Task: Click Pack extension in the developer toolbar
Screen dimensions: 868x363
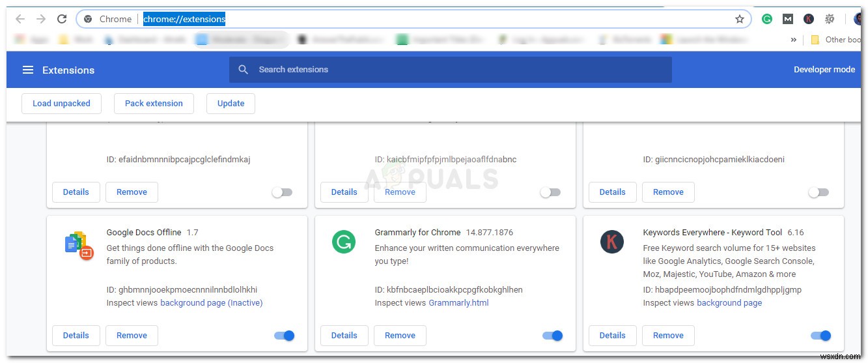Action: click(x=154, y=103)
